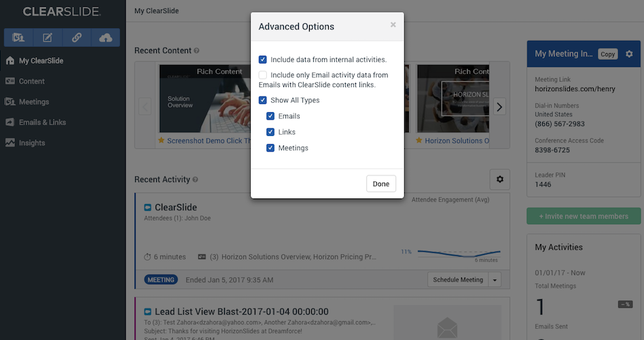Click the cloud upload icon in sidebar toolbar
The width and height of the screenshot is (644, 340).
pos(105,37)
